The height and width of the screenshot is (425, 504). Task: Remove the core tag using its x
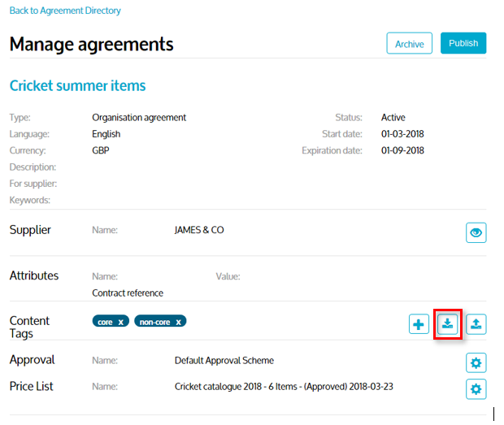[x=121, y=322]
